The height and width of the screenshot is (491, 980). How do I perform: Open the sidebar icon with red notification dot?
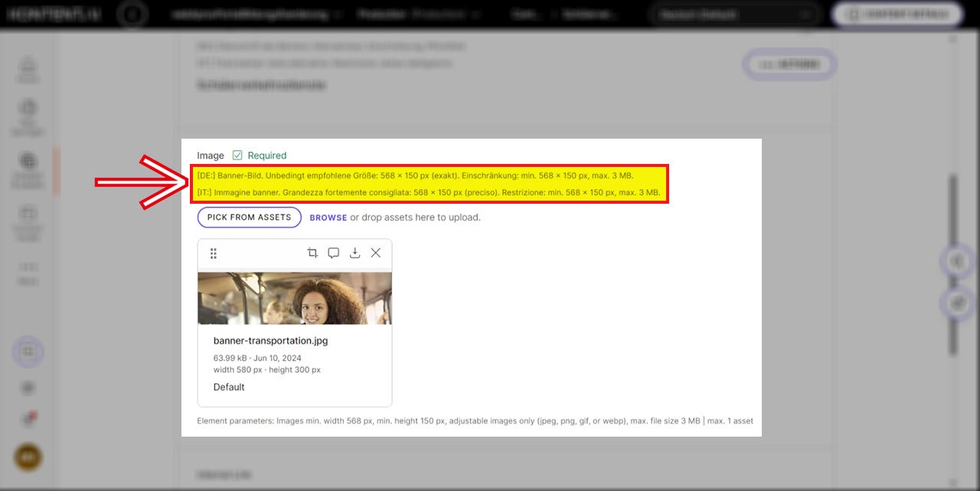coord(28,419)
